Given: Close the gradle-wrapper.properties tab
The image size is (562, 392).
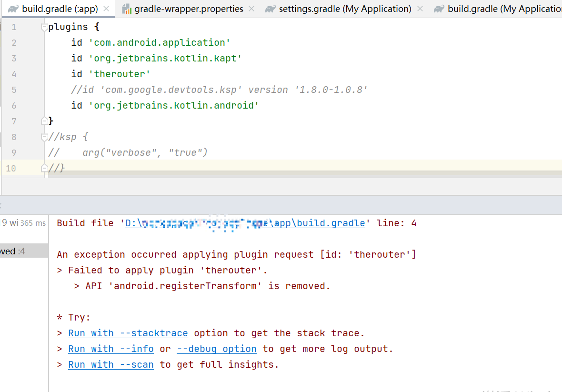Looking at the screenshot, I should tap(251, 8).
